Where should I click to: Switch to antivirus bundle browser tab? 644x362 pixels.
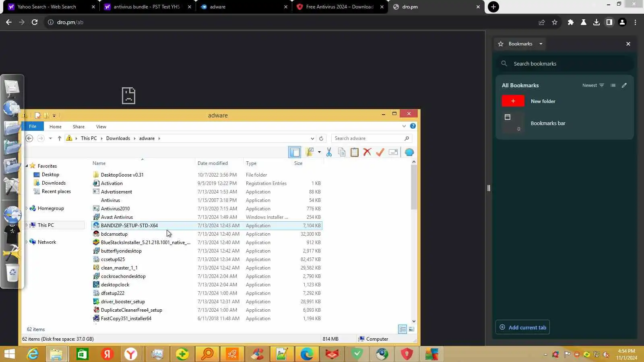[x=147, y=7]
